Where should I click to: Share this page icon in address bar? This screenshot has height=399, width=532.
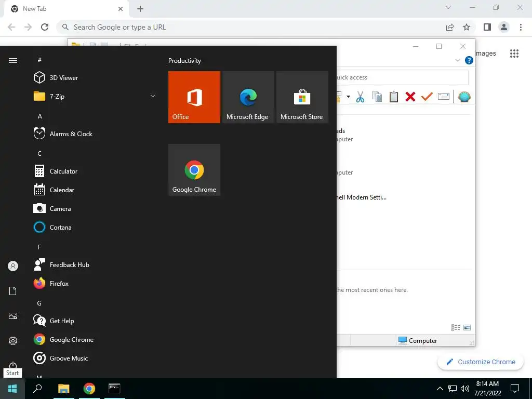[450, 27]
